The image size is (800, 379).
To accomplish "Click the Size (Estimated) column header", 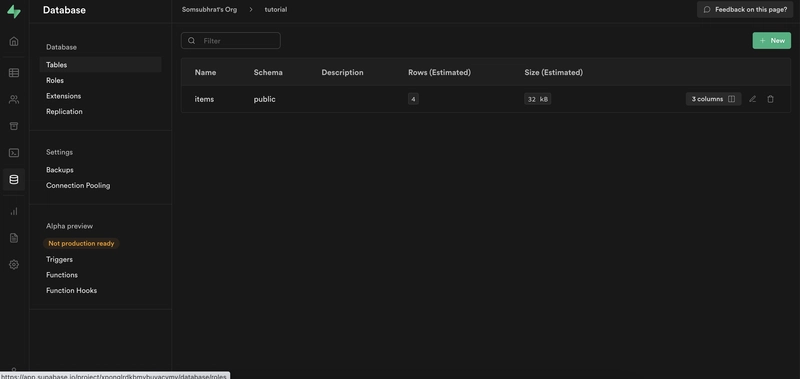I will pyautogui.click(x=554, y=72).
